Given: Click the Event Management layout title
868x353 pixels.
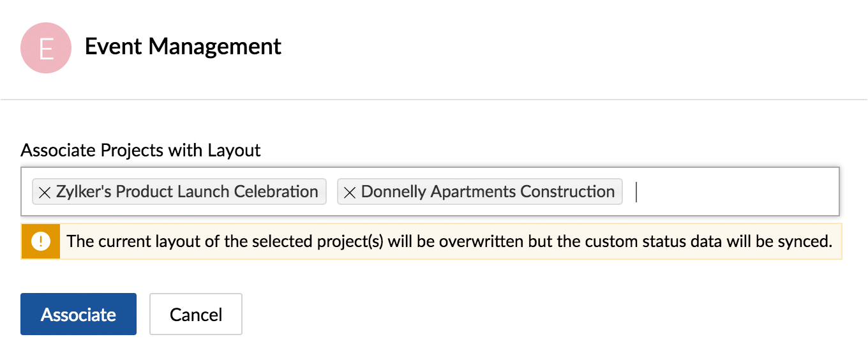Looking at the screenshot, I should [183, 47].
